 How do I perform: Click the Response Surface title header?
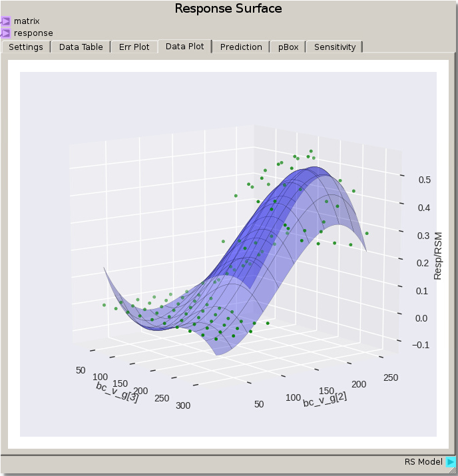point(228,9)
